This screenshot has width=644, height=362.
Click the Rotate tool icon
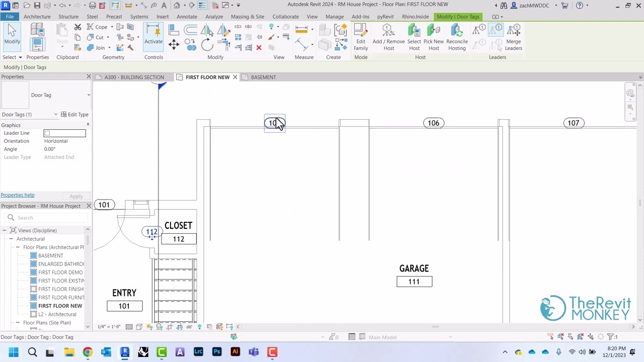tap(207, 45)
